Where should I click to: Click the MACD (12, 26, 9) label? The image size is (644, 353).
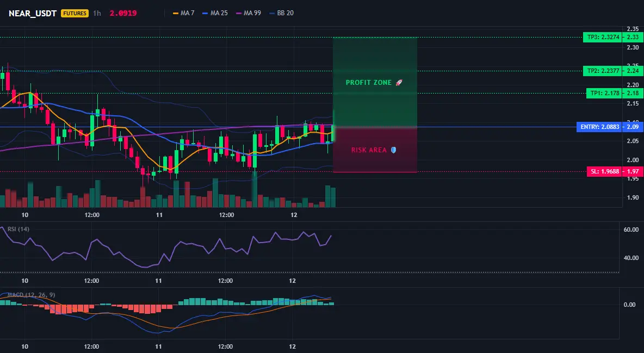click(x=31, y=295)
